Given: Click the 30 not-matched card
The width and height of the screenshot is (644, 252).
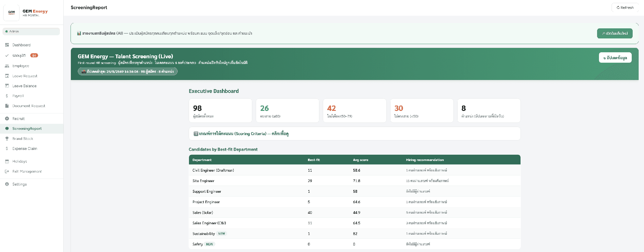Looking at the screenshot, I should pyautogui.click(x=422, y=111).
